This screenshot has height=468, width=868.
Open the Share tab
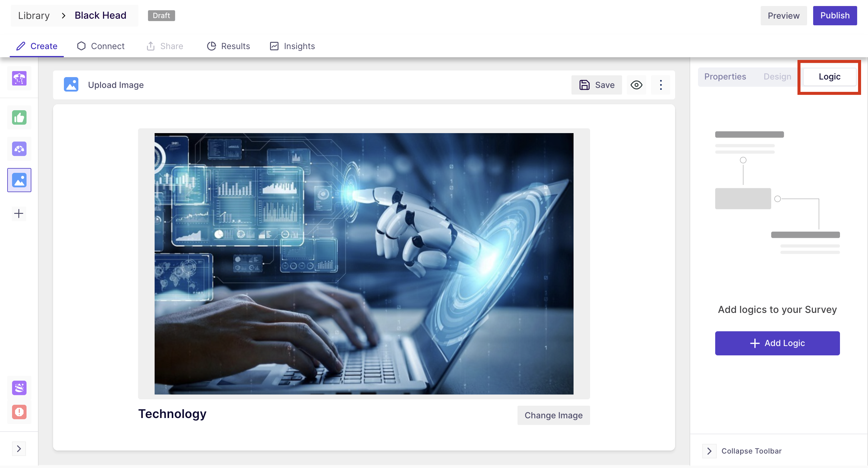(165, 46)
